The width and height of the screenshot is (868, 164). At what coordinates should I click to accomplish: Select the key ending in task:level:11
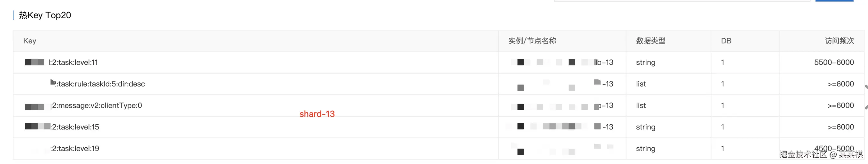[73, 62]
